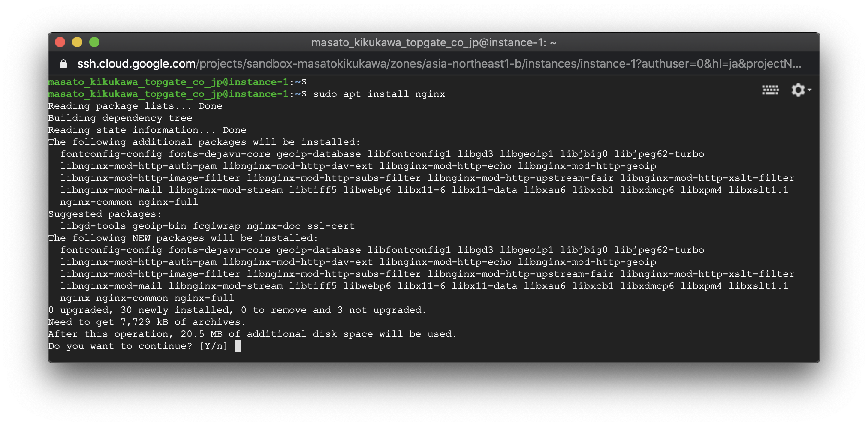Image resolution: width=868 pixels, height=426 pixels.
Task: Click 'Reading package lists... Done' line
Action: pos(135,106)
